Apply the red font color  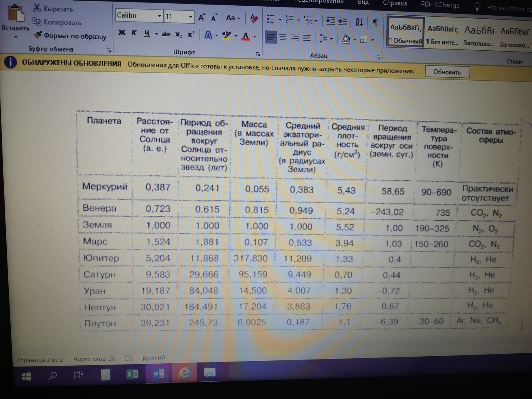coord(246,36)
